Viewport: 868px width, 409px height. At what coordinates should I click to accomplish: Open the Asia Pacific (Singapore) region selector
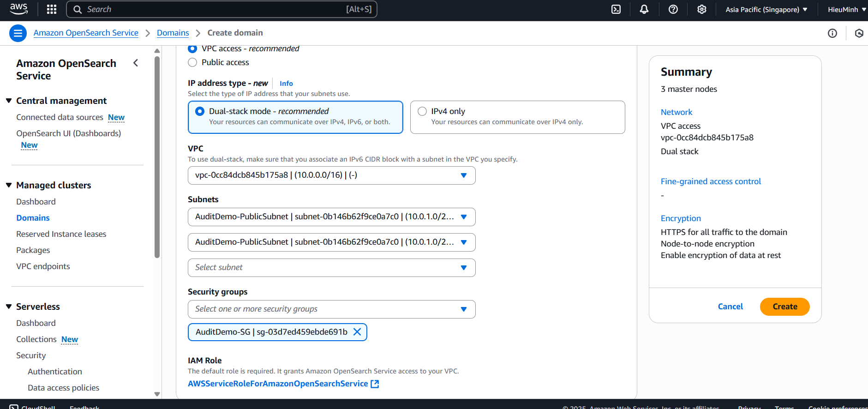(x=766, y=9)
